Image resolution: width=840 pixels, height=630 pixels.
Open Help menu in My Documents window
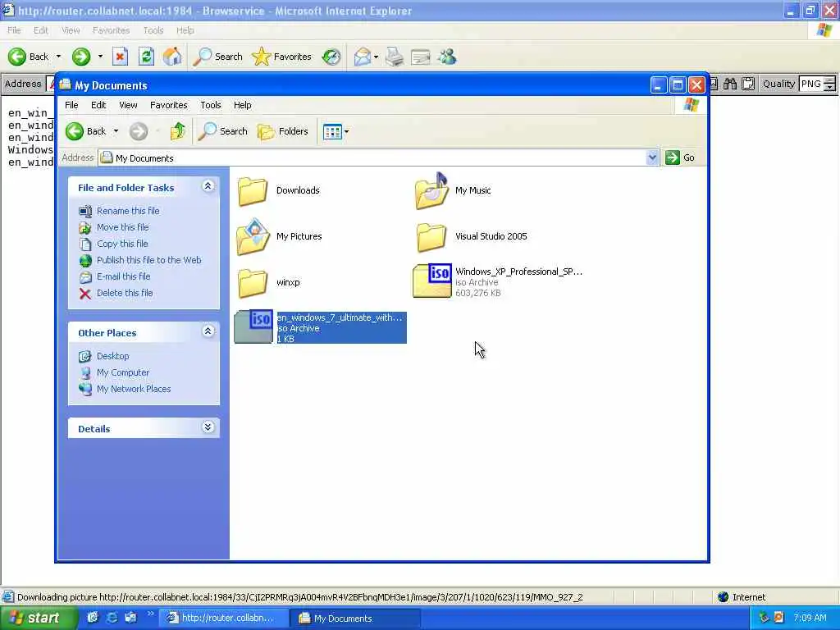point(242,105)
